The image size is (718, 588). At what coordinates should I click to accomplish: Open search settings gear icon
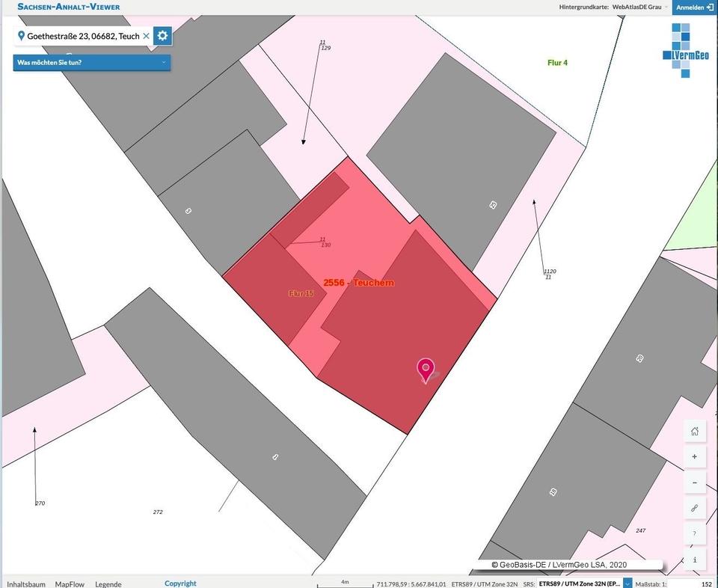click(162, 36)
